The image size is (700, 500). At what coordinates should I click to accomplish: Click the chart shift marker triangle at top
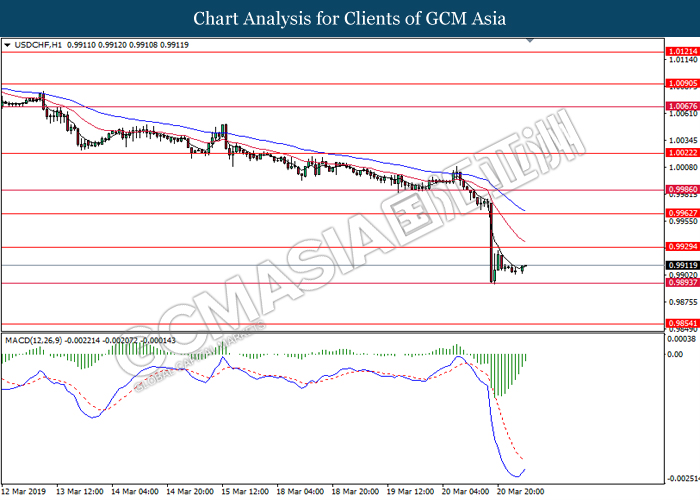click(530, 41)
